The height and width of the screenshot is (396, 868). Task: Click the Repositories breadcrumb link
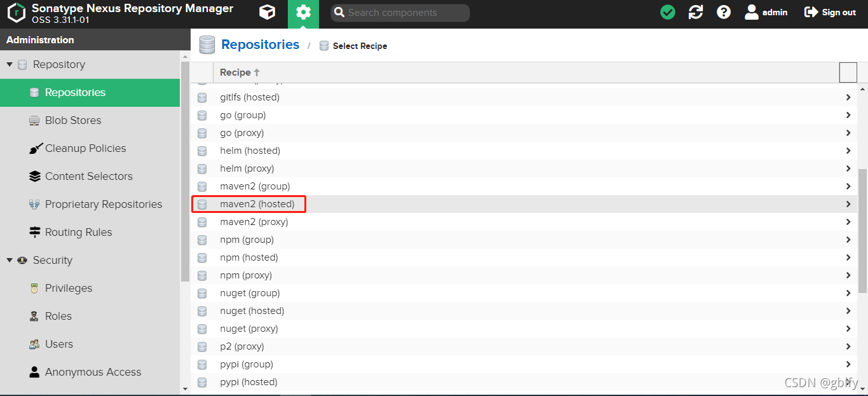coord(260,44)
